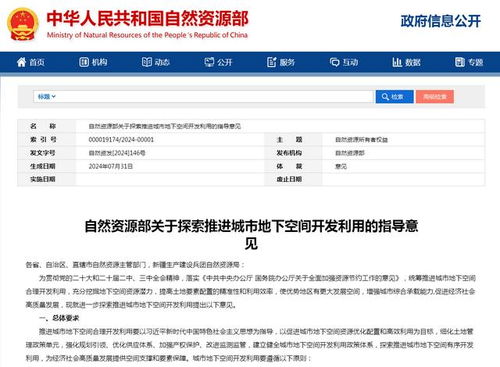
Task: Click the 废止日期 label cell
Action: point(293,179)
